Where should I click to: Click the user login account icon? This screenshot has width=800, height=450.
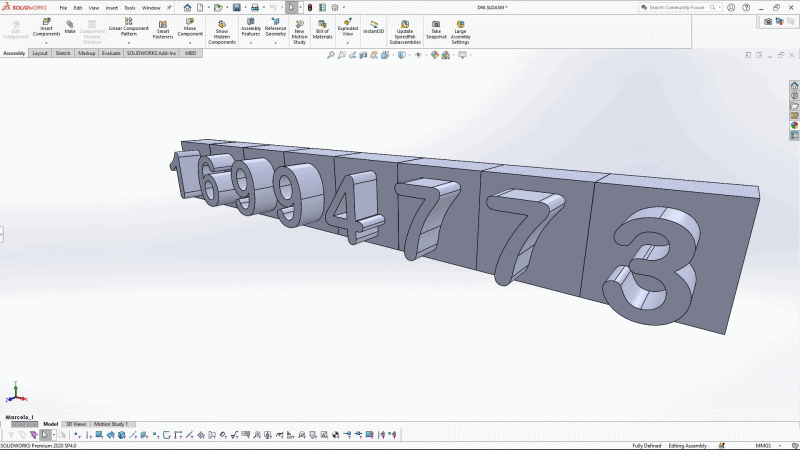coord(731,8)
